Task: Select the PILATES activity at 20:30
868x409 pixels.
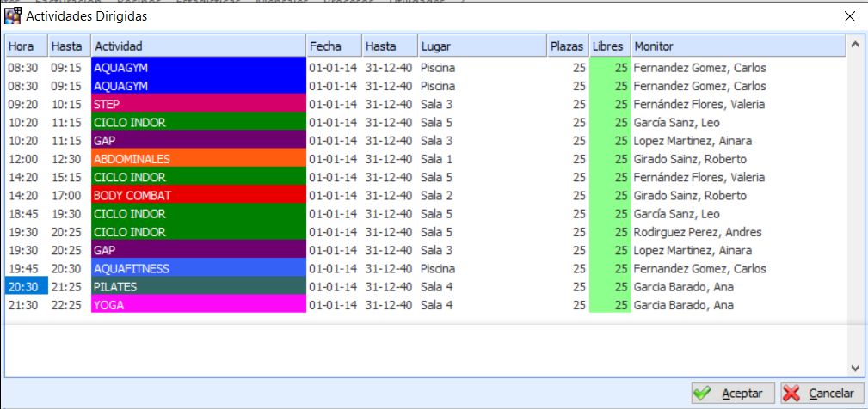Action: (x=198, y=287)
